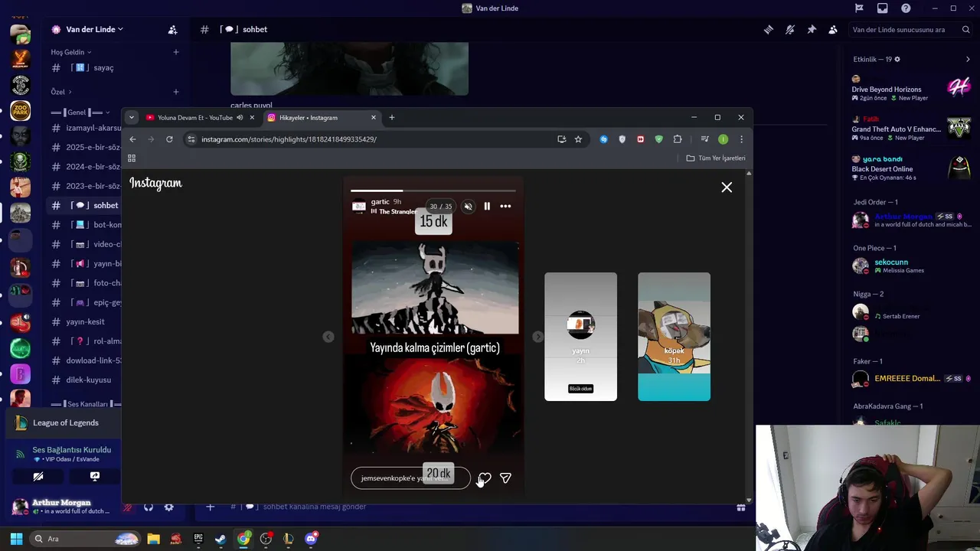Open Chrome three-dot menu
980x551 pixels.
coord(741,139)
